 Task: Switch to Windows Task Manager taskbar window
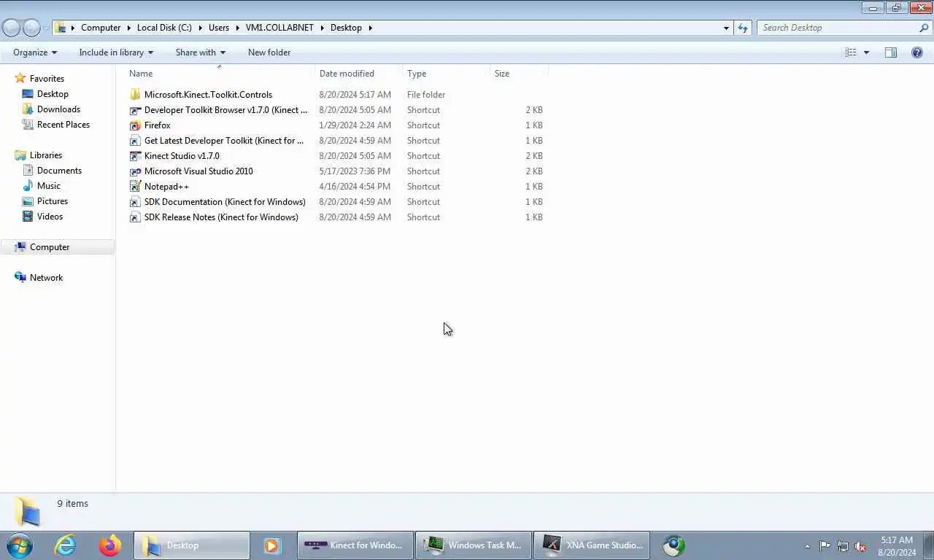point(473,545)
